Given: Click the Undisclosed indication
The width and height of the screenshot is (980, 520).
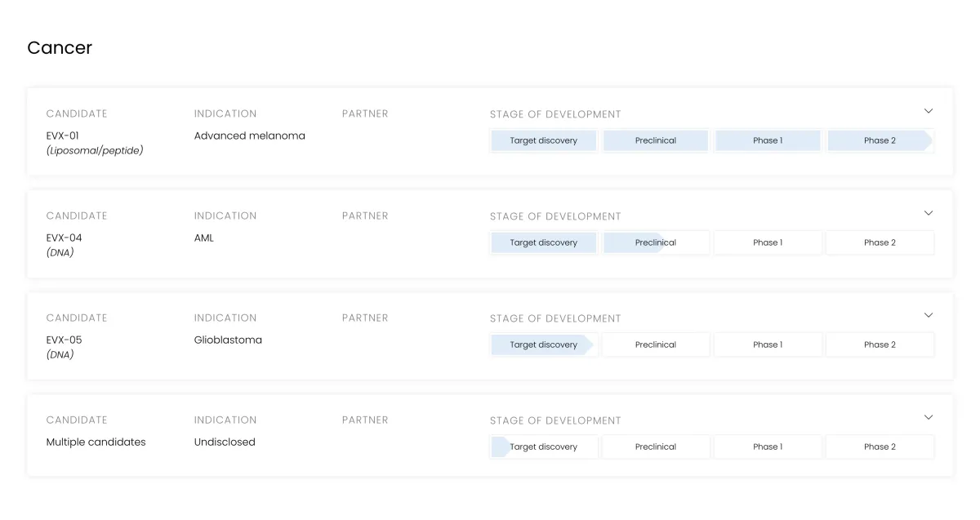Looking at the screenshot, I should (x=225, y=442).
